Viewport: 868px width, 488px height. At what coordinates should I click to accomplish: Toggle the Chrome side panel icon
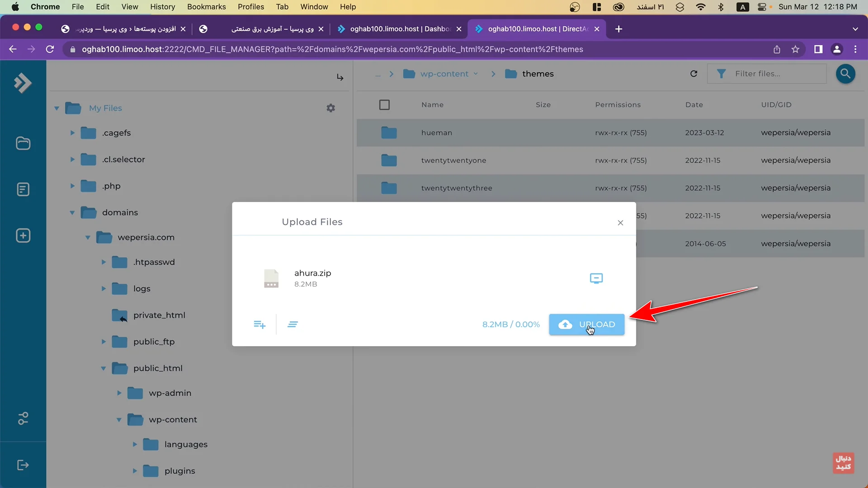818,49
